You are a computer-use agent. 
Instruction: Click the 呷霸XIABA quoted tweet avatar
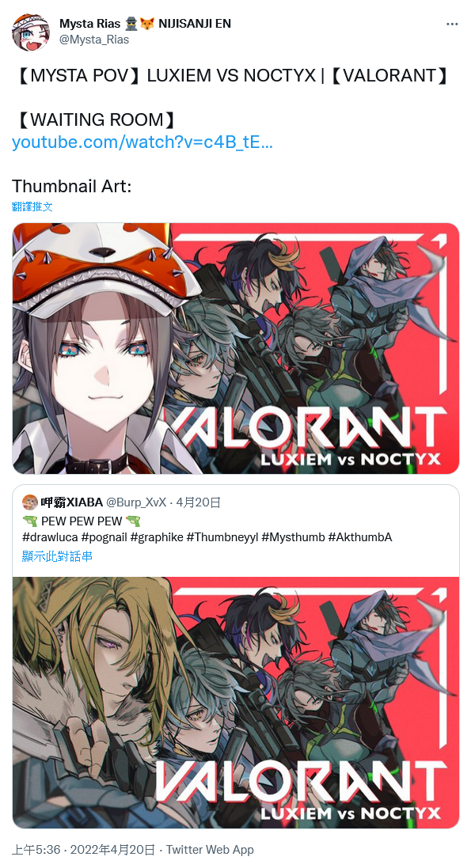pyautogui.click(x=30, y=502)
